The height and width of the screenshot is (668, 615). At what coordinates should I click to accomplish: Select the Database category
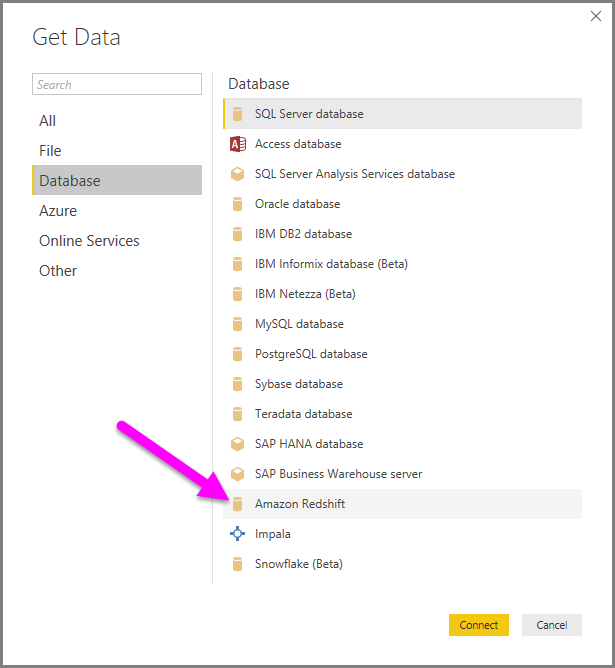click(x=117, y=180)
